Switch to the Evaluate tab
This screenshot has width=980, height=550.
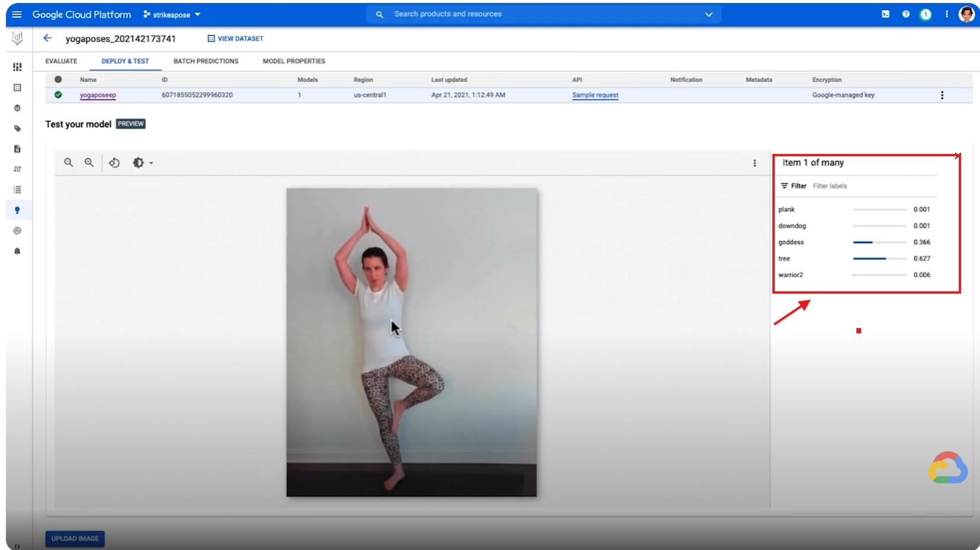[62, 61]
